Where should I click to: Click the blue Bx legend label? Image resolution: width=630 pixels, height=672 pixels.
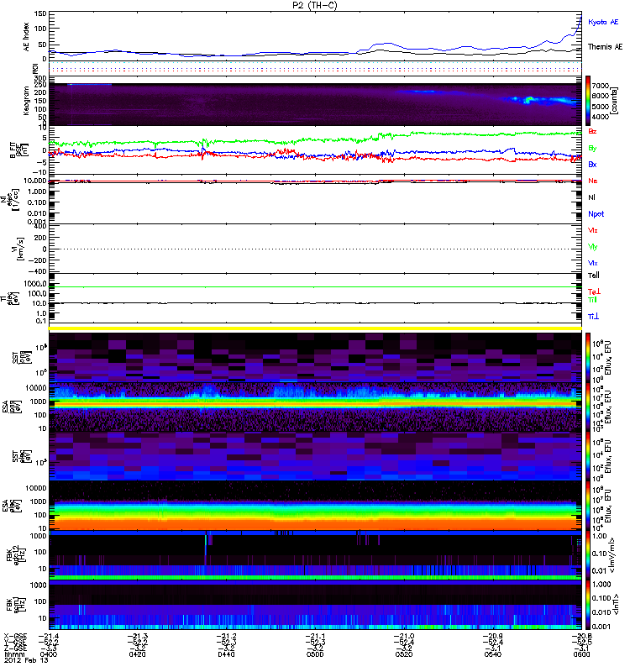pos(592,165)
